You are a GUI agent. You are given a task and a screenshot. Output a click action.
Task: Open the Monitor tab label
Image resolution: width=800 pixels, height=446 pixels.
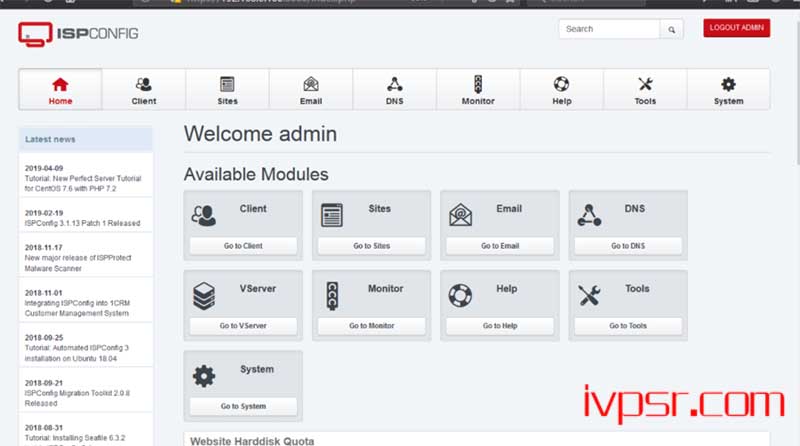(x=478, y=101)
